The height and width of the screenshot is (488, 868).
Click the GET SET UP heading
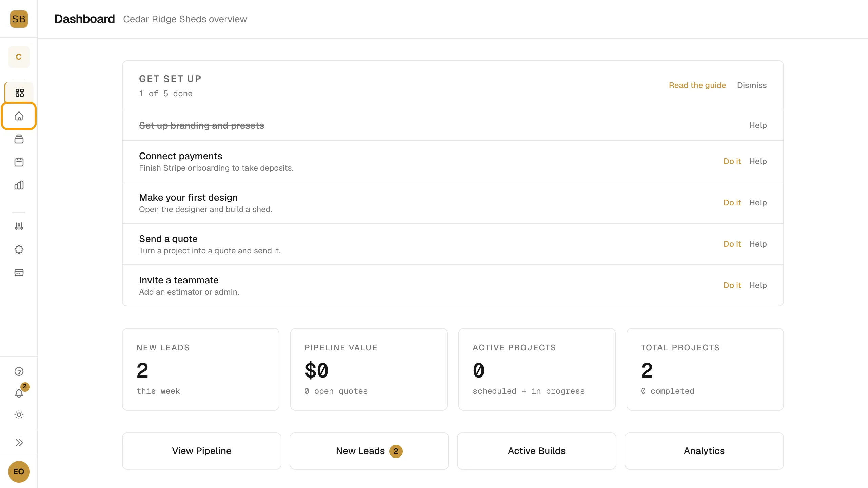pyautogui.click(x=170, y=79)
